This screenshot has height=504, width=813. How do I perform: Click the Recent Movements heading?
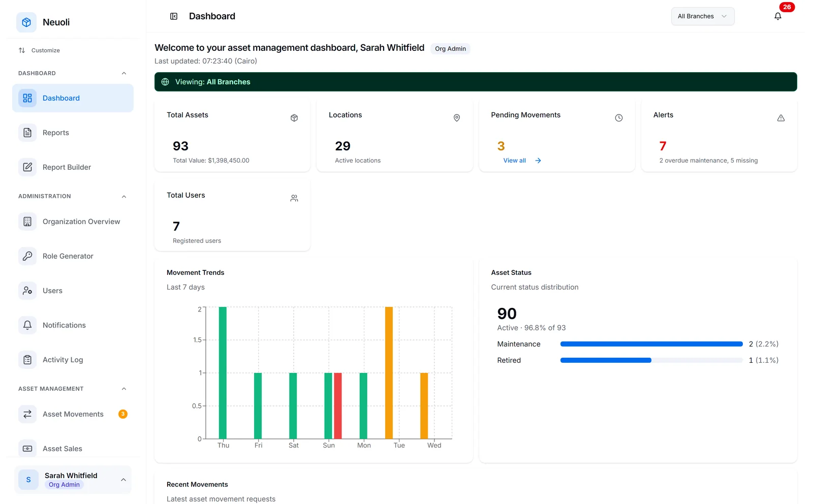pos(197,484)
